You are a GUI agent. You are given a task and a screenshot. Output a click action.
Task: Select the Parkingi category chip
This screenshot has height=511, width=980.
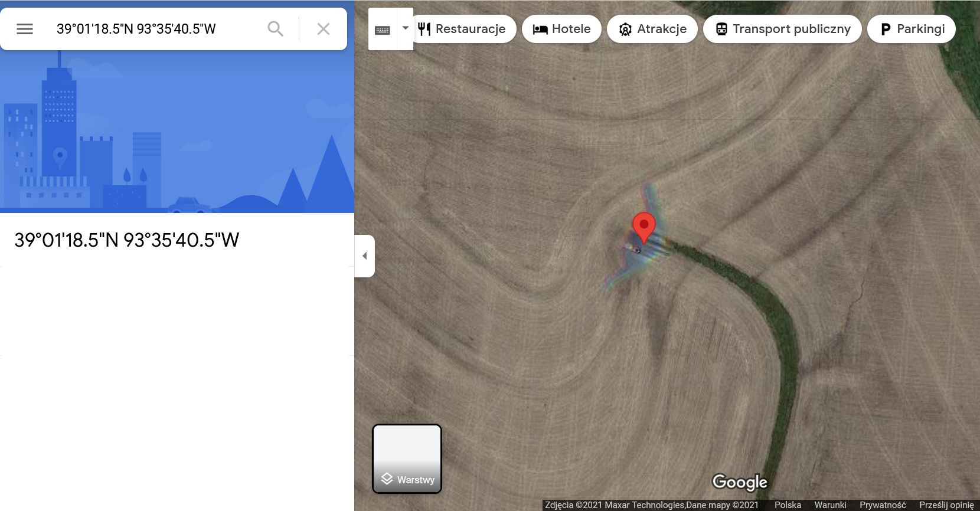click(911, 29)
